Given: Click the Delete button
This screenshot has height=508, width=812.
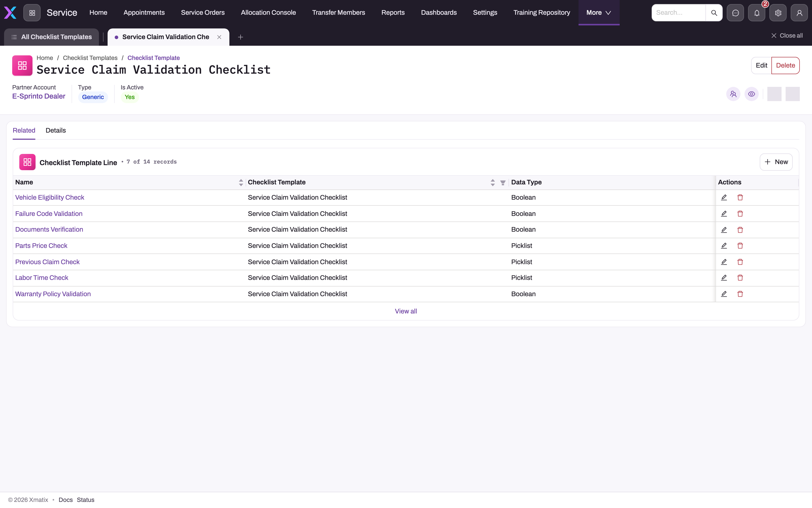Looking at the screenshot, I should [786, 66].
